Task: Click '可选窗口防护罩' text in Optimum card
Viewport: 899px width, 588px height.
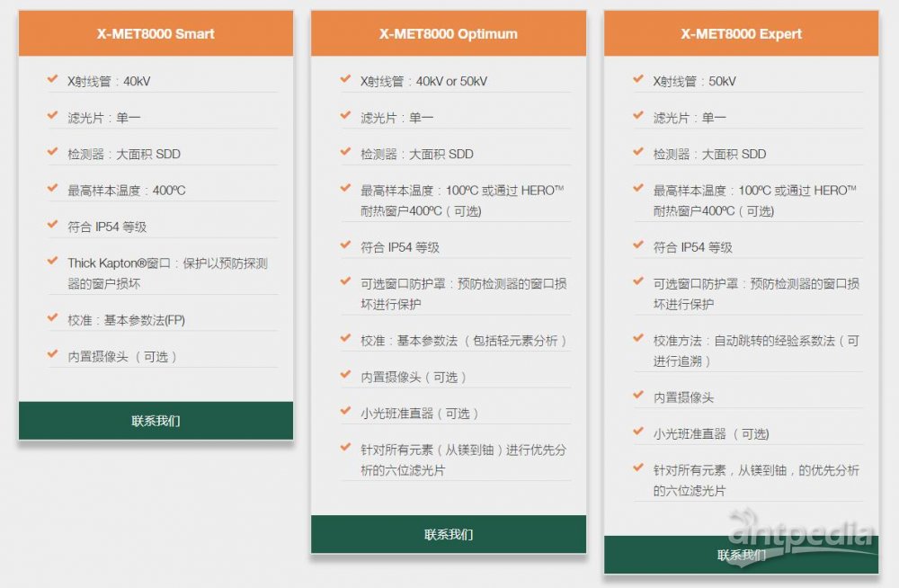Action: pos(403,284)
